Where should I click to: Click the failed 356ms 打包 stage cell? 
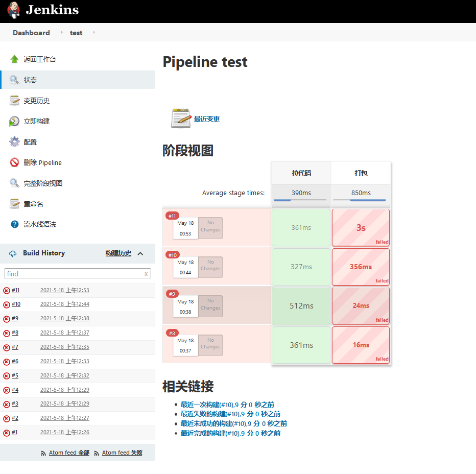click(361, 267)
